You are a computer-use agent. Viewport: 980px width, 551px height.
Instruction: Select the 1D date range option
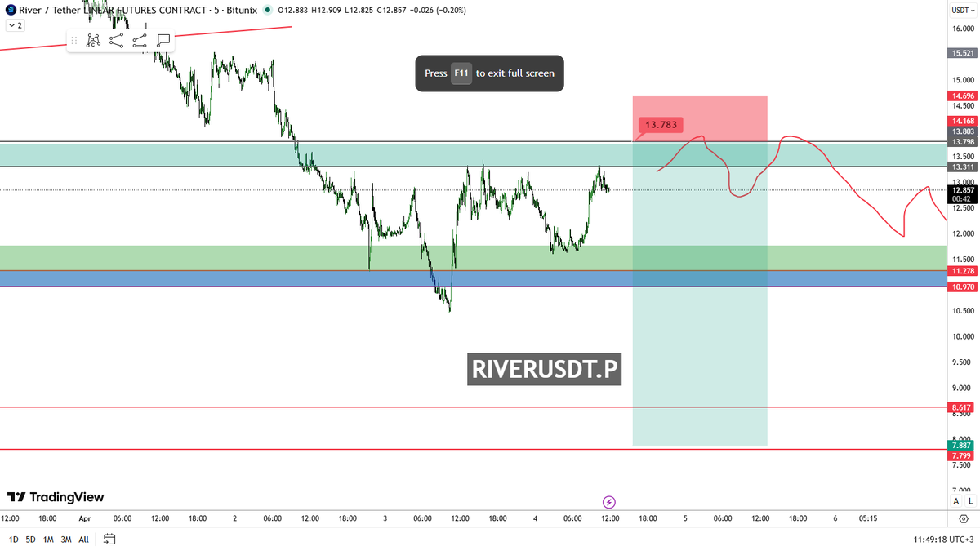(11, 540)
